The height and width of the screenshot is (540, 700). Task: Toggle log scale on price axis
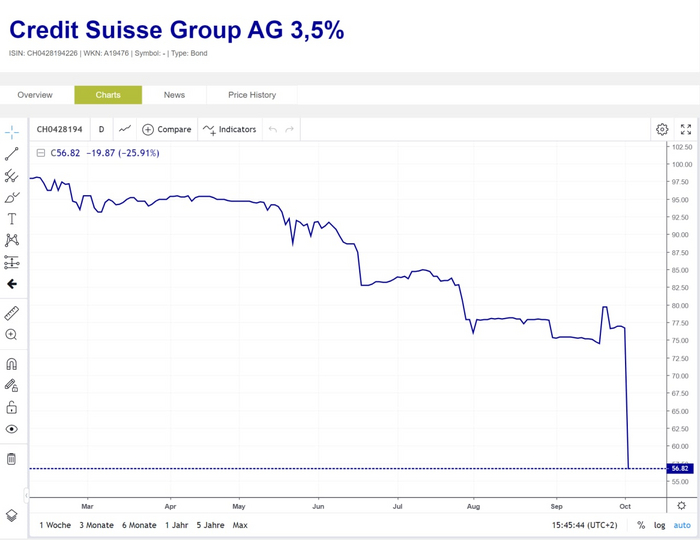click(x=660, y=525)
